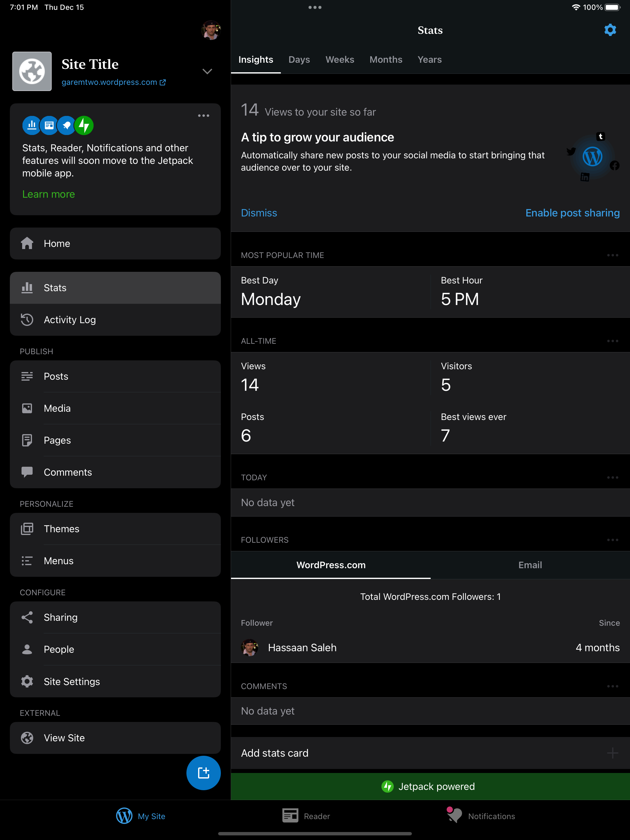Open Jetpack card three-dot menu
This screenshot has height=840, width=630.
pos(203,115)
